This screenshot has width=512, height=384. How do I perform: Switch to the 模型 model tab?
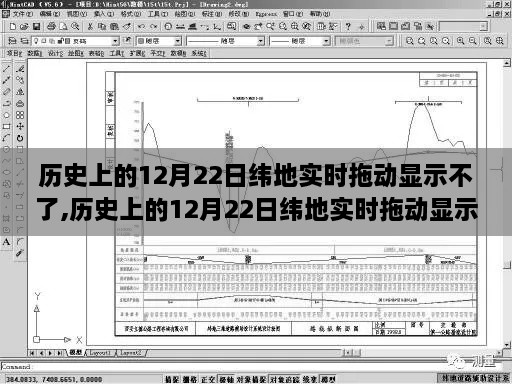pos(76,352)
